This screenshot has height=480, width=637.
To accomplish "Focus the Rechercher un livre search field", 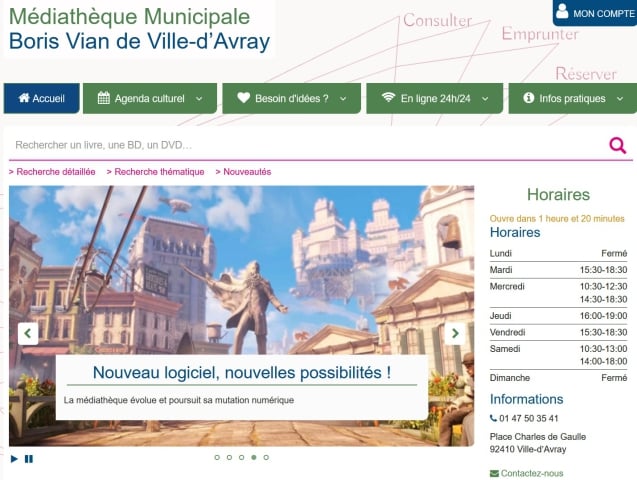I will pos(309,145).
